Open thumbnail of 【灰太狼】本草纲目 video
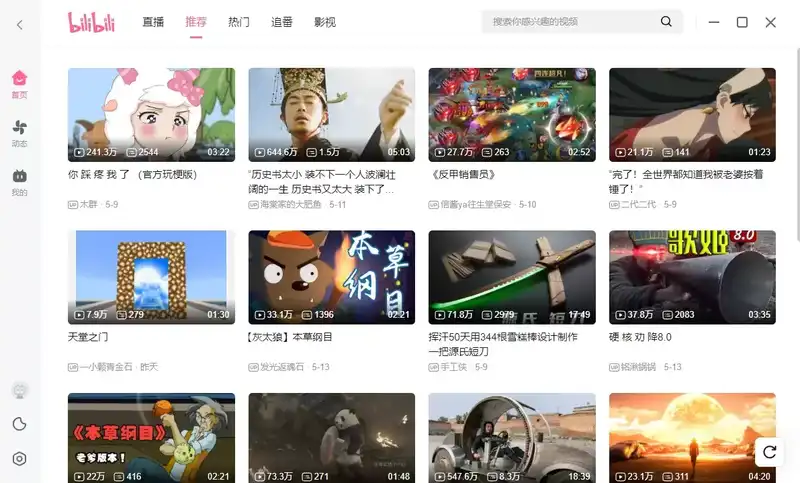The height and width of the screenshot is (483, 800). [x=332, y=277]
